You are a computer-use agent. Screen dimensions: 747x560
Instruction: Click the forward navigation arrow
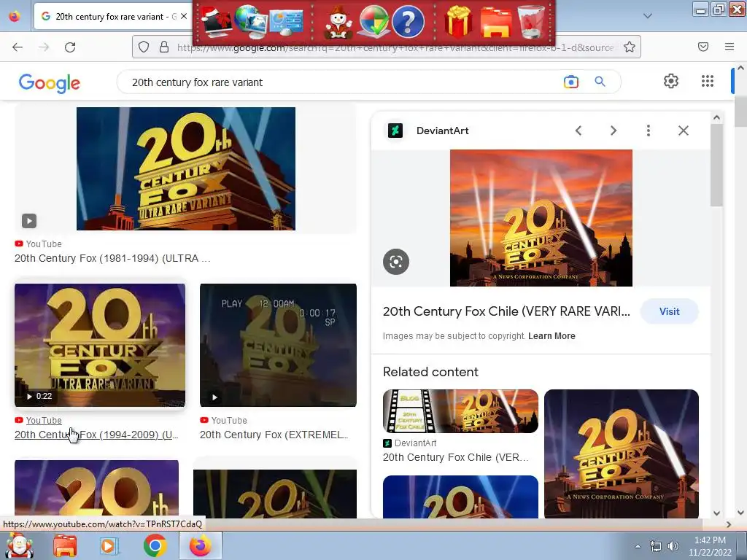[44, 47]
